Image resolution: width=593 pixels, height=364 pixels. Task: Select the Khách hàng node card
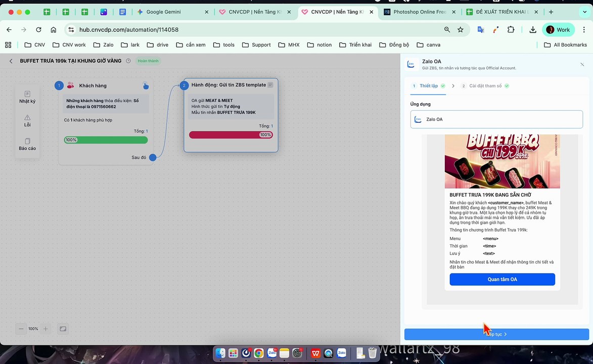pos(106,121)
